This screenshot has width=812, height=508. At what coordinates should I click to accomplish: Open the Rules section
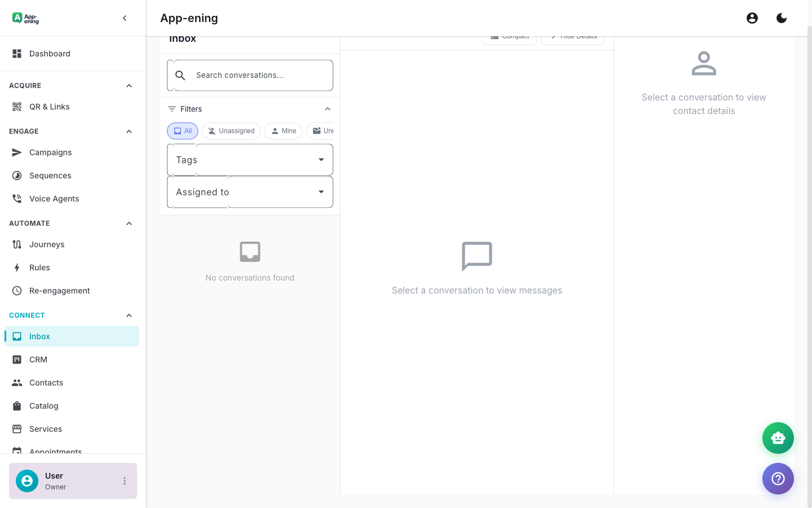pyautogui.click(x=39, y=268)
